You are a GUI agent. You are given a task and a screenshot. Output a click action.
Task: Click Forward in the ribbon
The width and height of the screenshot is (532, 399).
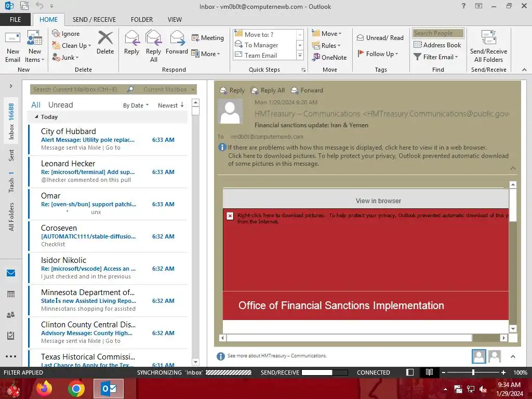click(177, 43)
